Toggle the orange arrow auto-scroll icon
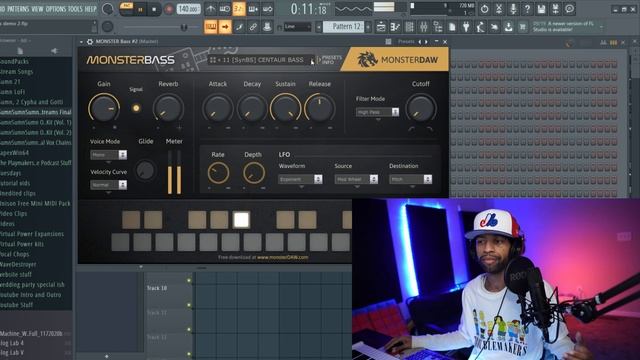640x360 pixels. (x=225, y=27)
